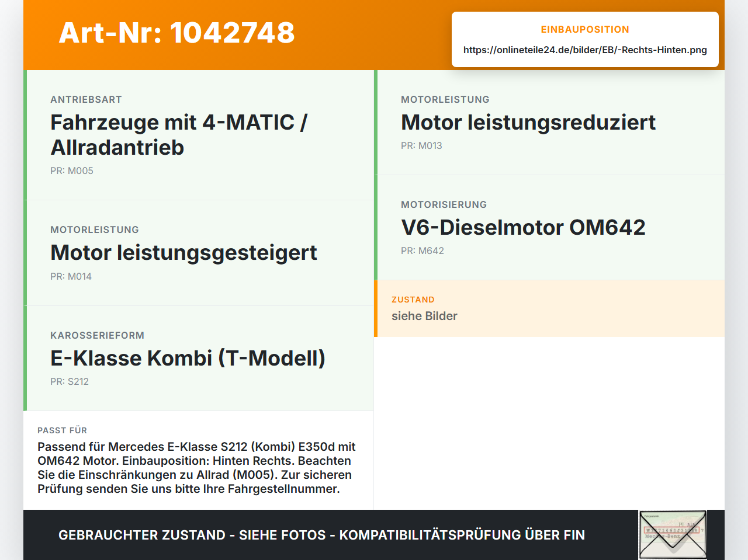The image size is (748, 560).
Task: Open the envelope thumbnail image in footer
Action: tap(673, 535)
